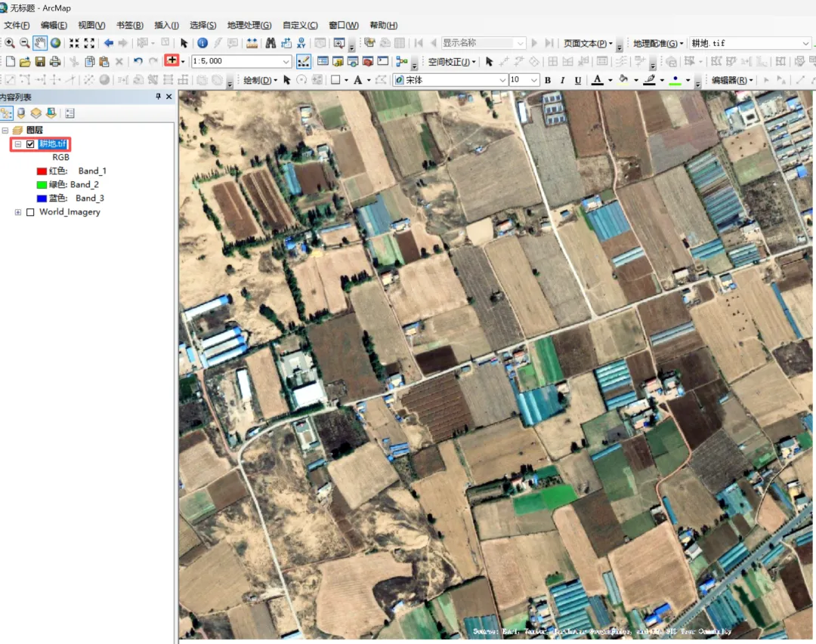The width and height of the screenshot is (816, 644).
Task: Open the Editor Toolbar icon
Action: [x=304, y=61]
